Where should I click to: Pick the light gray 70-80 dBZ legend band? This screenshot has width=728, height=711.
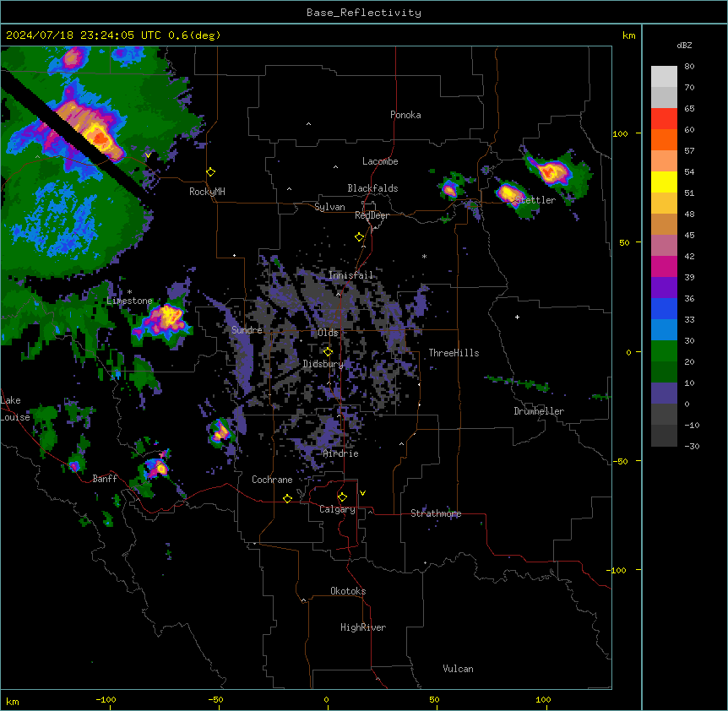(x=664, y=77)
